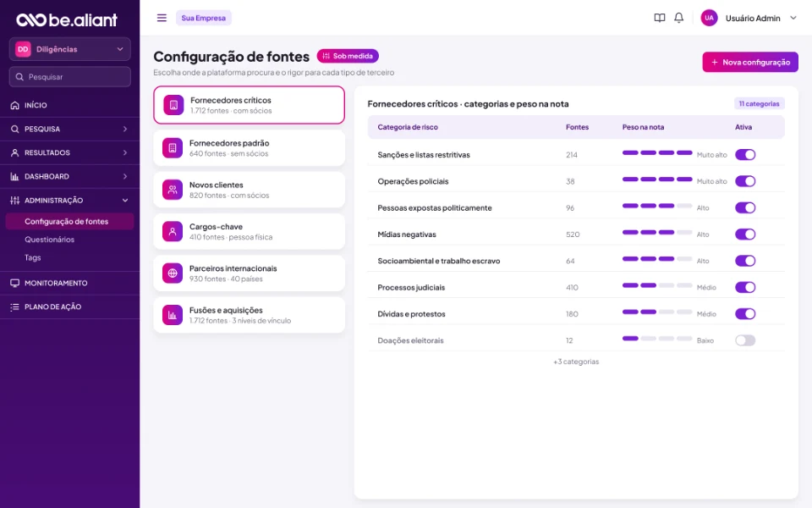The width and height of the screenshot is (812, 508).
Task: Click the Fornecedores críticos card icon
Action: point(173,105)
